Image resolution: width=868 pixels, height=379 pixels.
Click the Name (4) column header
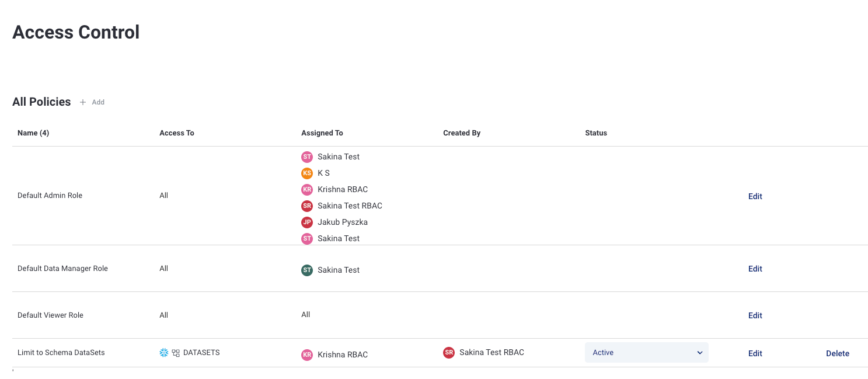click(33, 133)
